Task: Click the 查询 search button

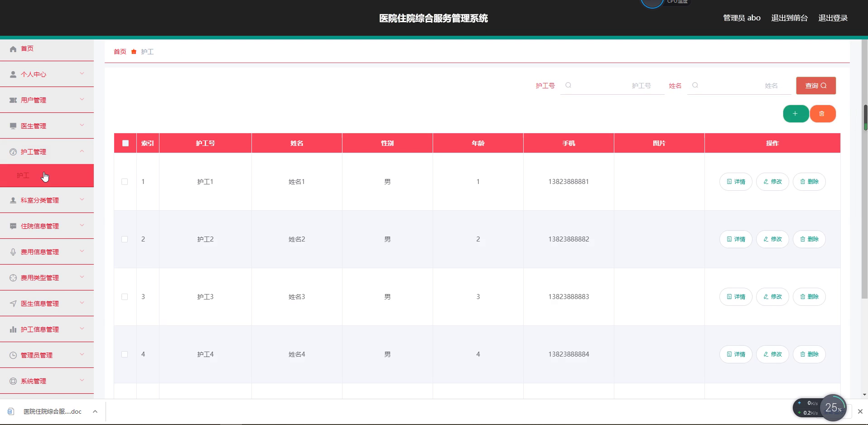Action: tap(816, 86)
